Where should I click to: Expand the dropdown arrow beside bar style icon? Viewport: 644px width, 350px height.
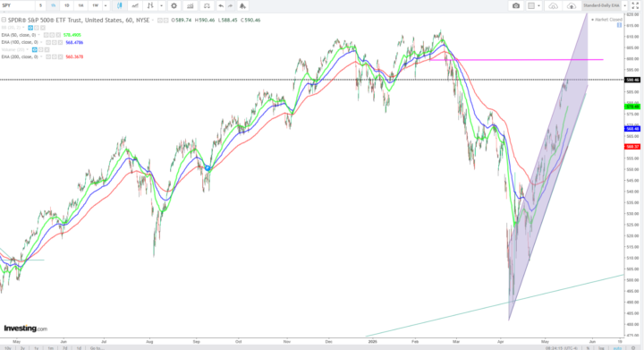[161, 5]
